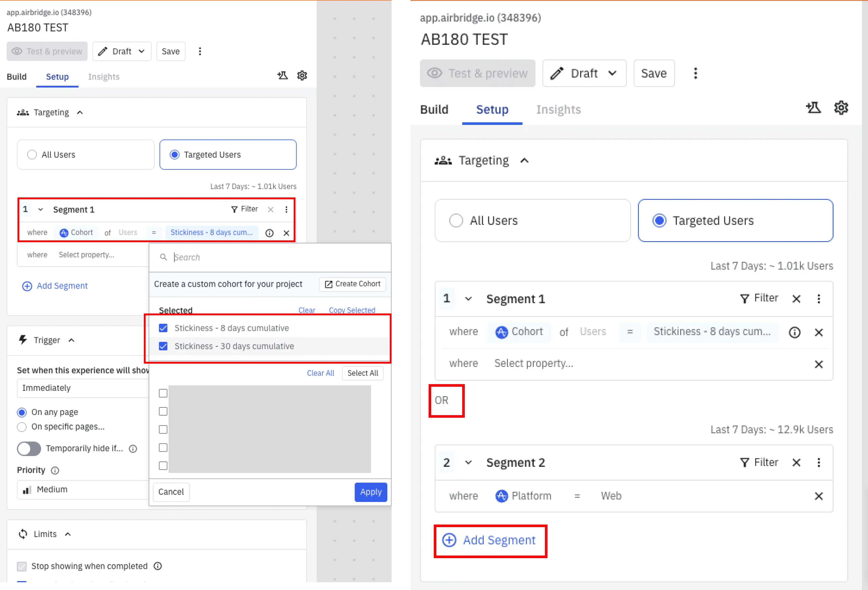Collapse the Trigger section
Screen dimensions: 868x590
pyautogui.click(x=71, y=341)
